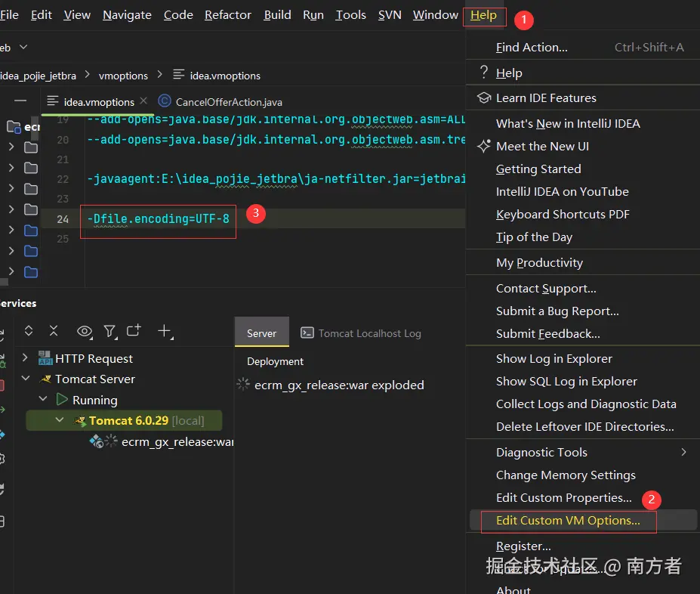700x594 pixels.
Task: Open the Edit menu
Action: (x=41, y=15)
